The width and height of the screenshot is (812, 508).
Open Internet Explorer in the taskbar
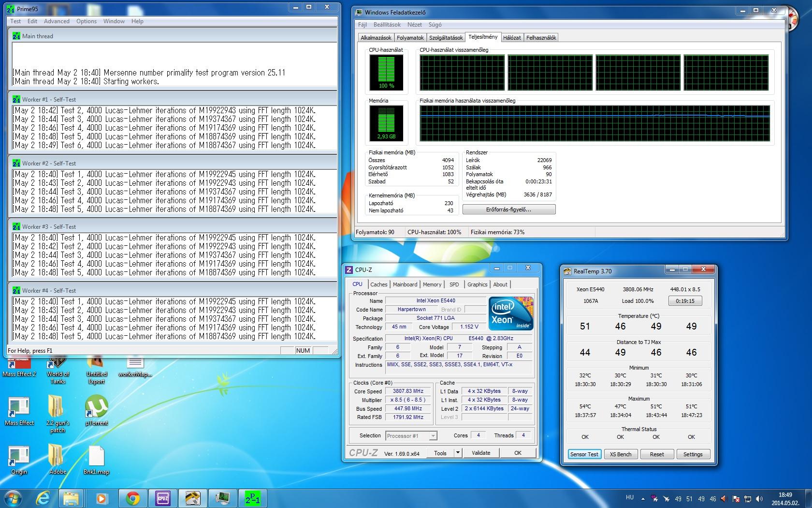pyautogui.click(x=43, y=498)
